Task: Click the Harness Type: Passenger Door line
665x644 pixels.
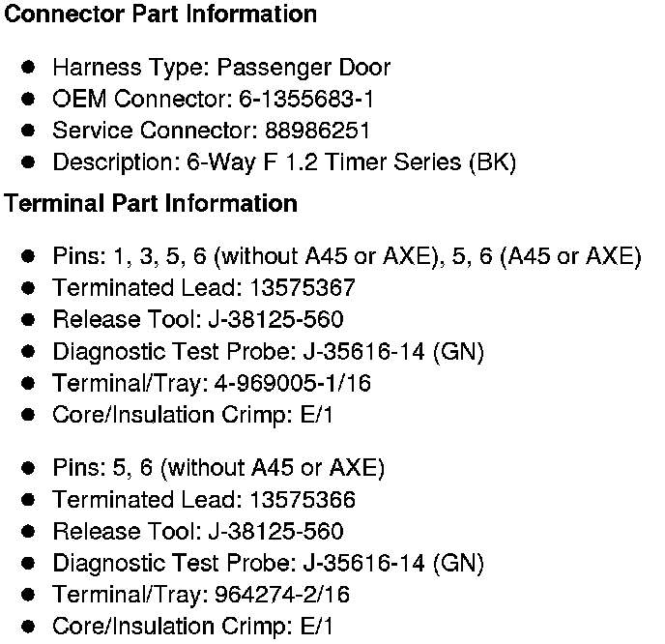Action: click(x=221, y=68)
